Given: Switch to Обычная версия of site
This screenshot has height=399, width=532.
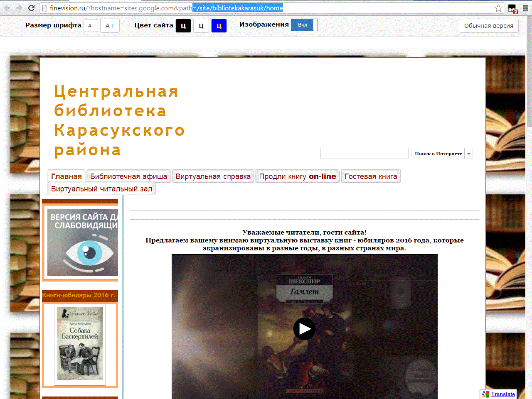Looking at the screenshot, I should (489, 26).
